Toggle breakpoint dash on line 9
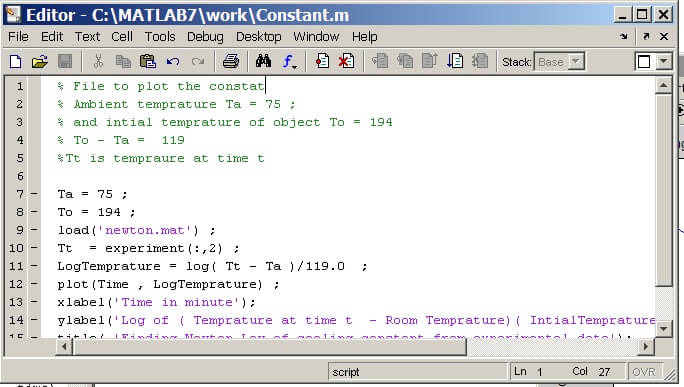Viewport: 684px width, 387px height. [x=34, y=230]
